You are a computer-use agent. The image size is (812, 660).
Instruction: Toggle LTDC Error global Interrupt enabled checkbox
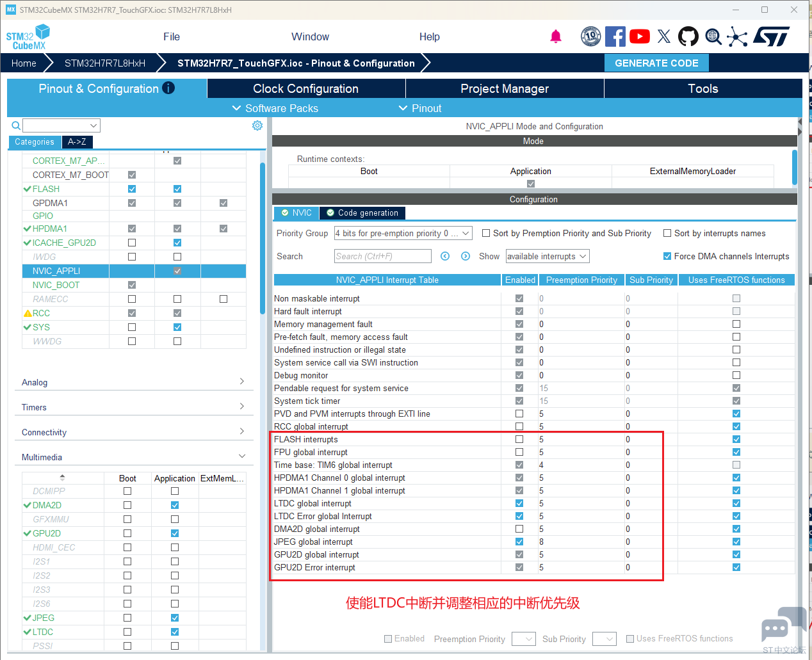coord(519,516)
